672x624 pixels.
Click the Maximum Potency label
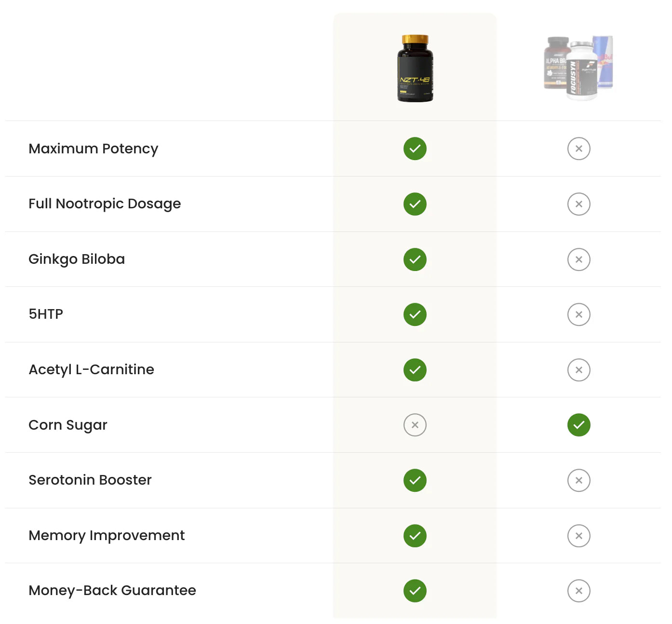(x=94, y=149)
